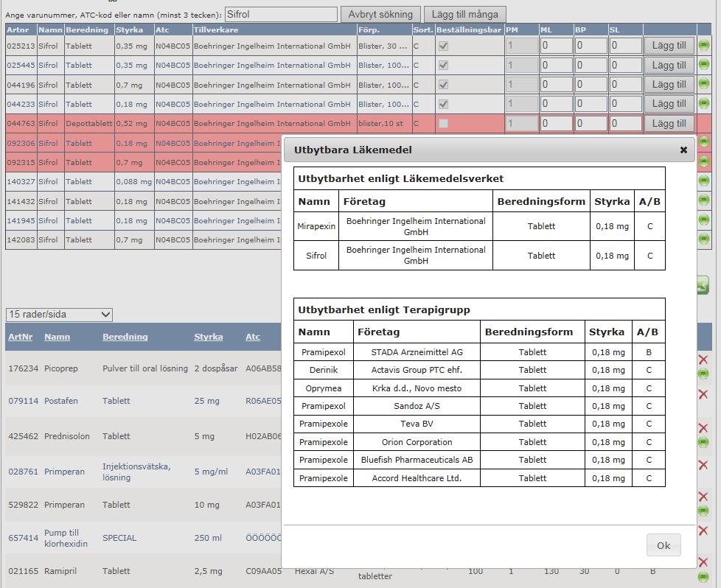Sort lower list by Atc
Viewport: 721px width, 588px height.
tap(253, 337)
